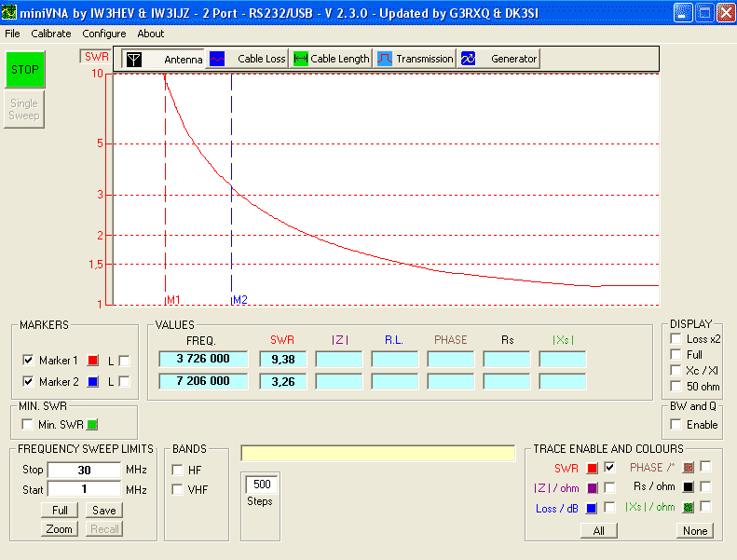Click the |Xs| trace green colour swatch

point(689,507)
